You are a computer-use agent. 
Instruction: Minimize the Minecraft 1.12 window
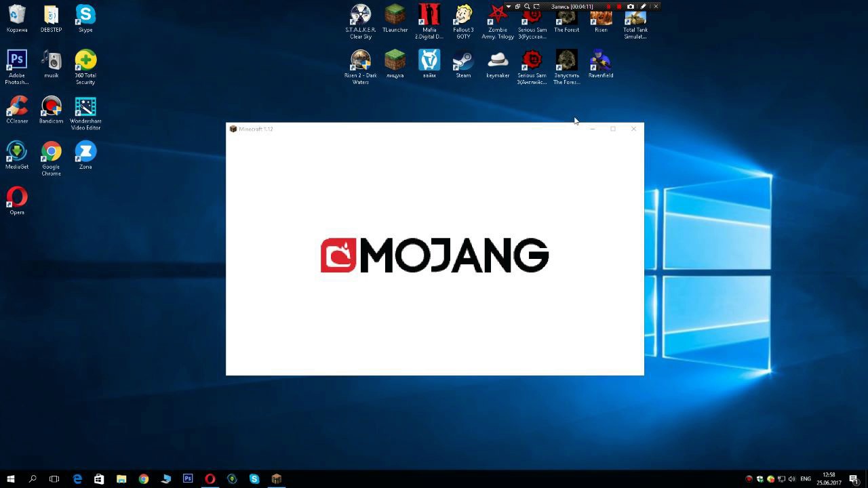click(592, 129)
